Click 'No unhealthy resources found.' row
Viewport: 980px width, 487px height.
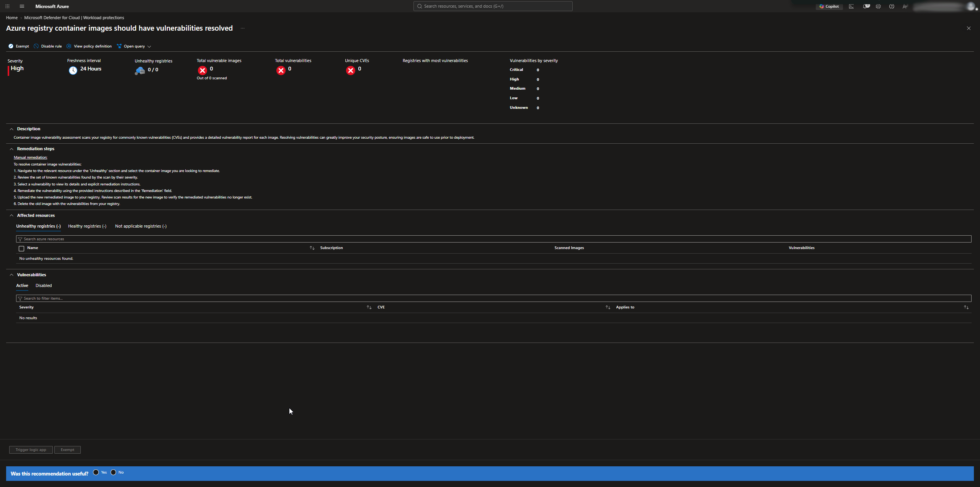point(494,259)
